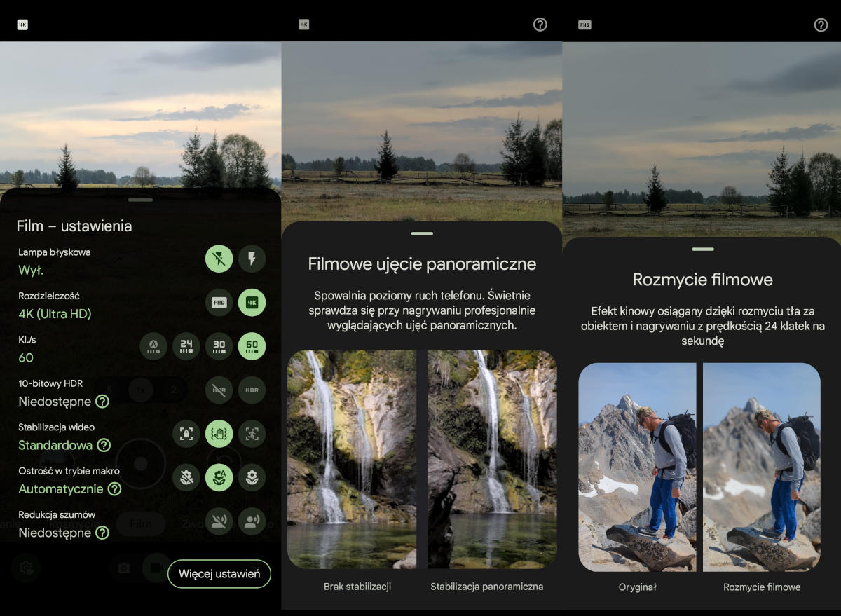The width and height of the screenshot is (841, 616).
Task: Tap handle above Rozmycie filmowe sheet
Action: [x=702, y=249]
